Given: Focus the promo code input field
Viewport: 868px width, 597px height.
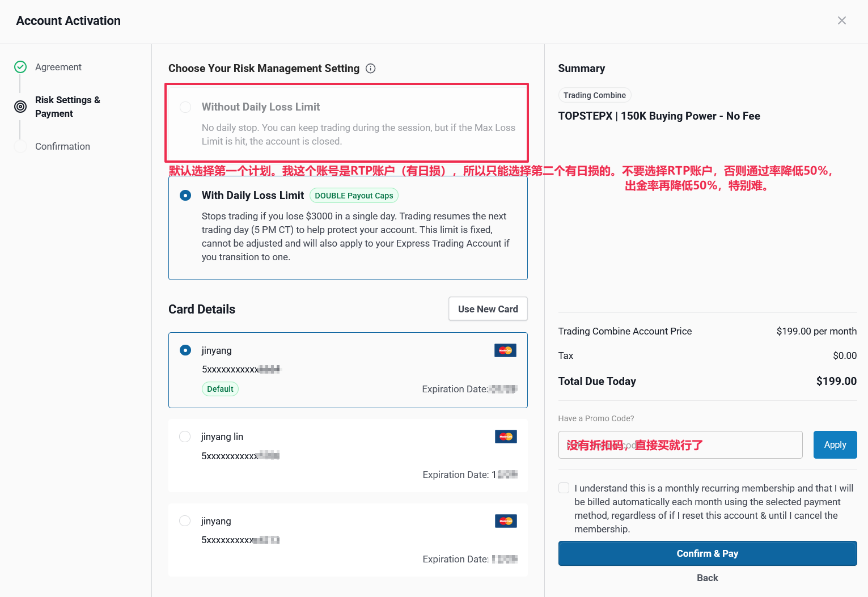Looking at the screenshot, I should coord(680,445).
